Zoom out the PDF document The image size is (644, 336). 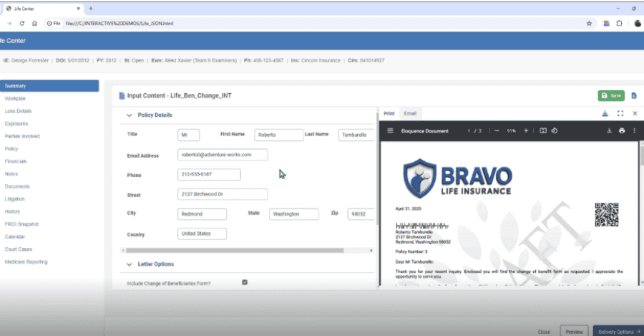click(x=497, y=131)
